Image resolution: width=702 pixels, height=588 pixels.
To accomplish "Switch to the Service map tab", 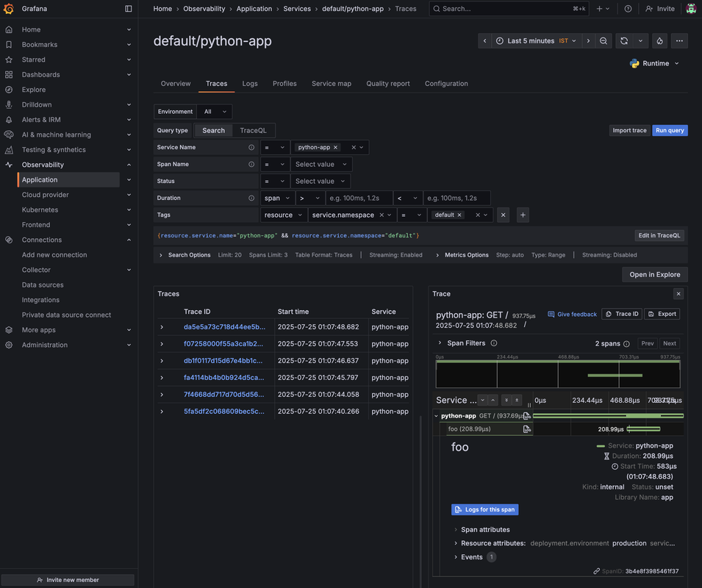I will click(332, 84).
